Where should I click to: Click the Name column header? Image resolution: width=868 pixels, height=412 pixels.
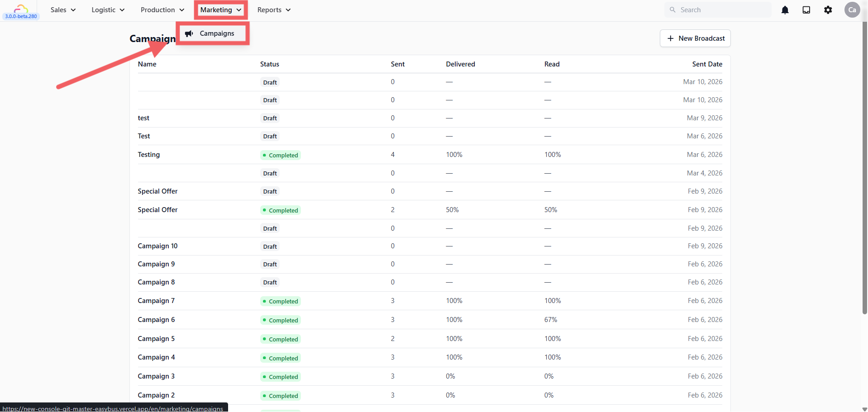147,64
